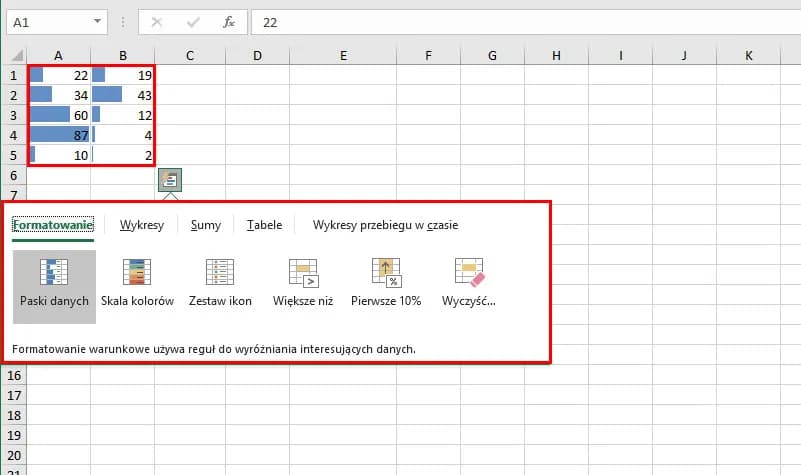Screen dimensions: 801x475
Task: Open the Name Box dropdown arrow
Action: tap(96, 21)
